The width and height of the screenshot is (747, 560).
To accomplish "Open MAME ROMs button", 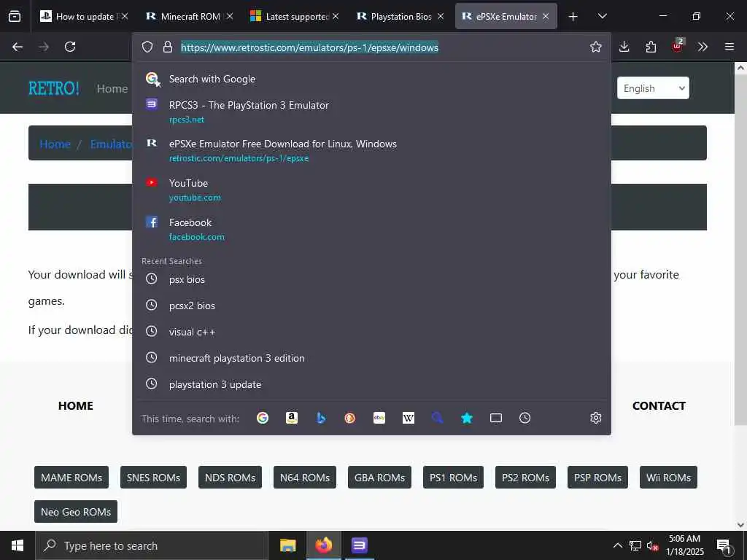I will (x=71, y=478).
